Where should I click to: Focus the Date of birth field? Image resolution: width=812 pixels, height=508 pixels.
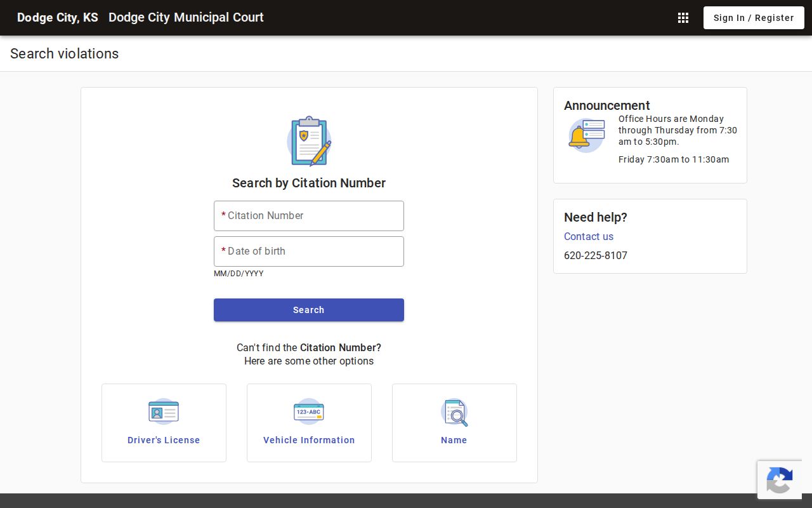click(x=309, y=251)
